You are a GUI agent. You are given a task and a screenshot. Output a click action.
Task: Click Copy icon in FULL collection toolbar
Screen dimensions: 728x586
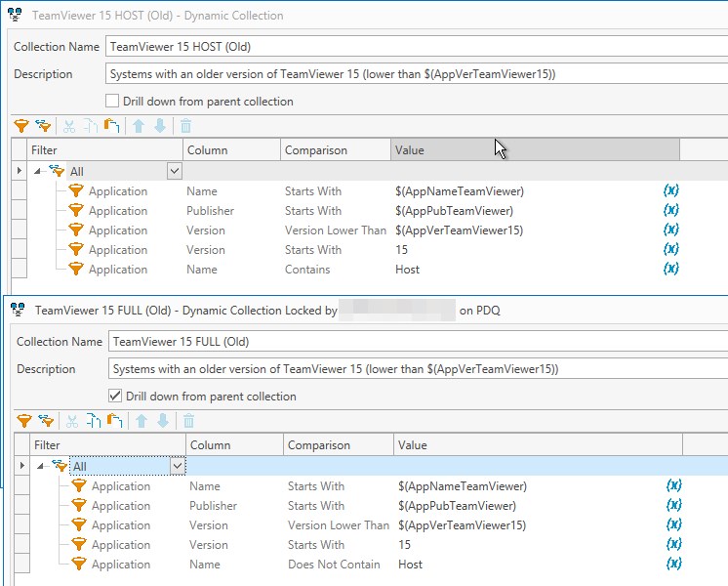(x=93, y=421)
